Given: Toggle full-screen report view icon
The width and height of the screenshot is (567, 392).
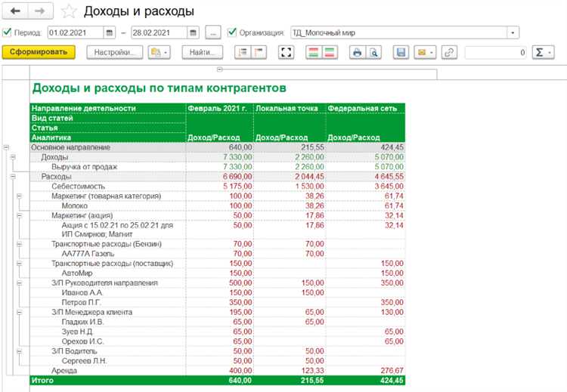Looking at the screenshot, I should (286, 52).
